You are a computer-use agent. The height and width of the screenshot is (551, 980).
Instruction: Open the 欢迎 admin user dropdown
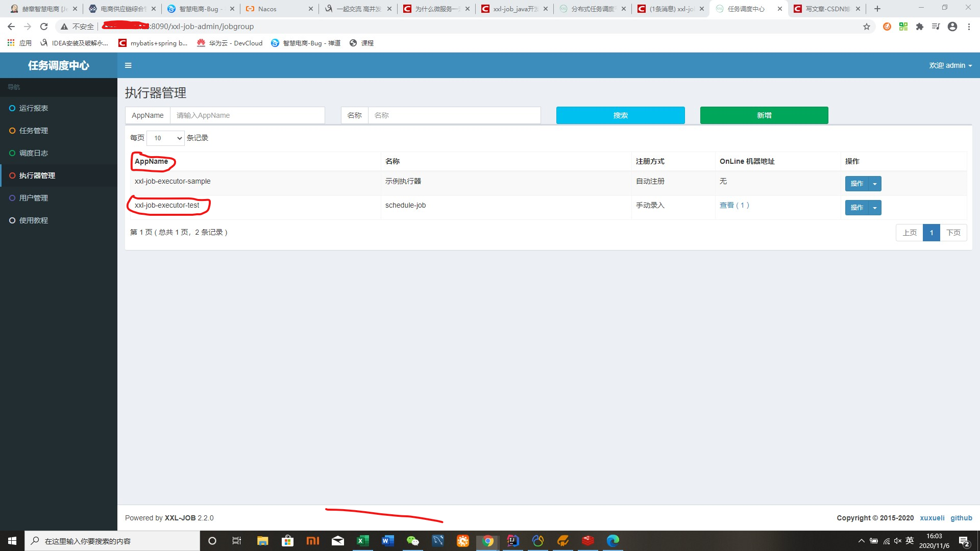coord(950,65)
